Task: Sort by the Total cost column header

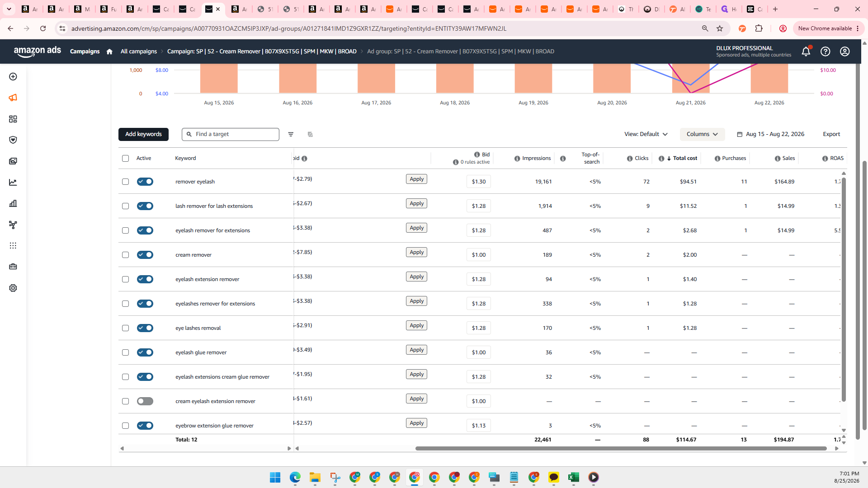Action: coord(685,158)
